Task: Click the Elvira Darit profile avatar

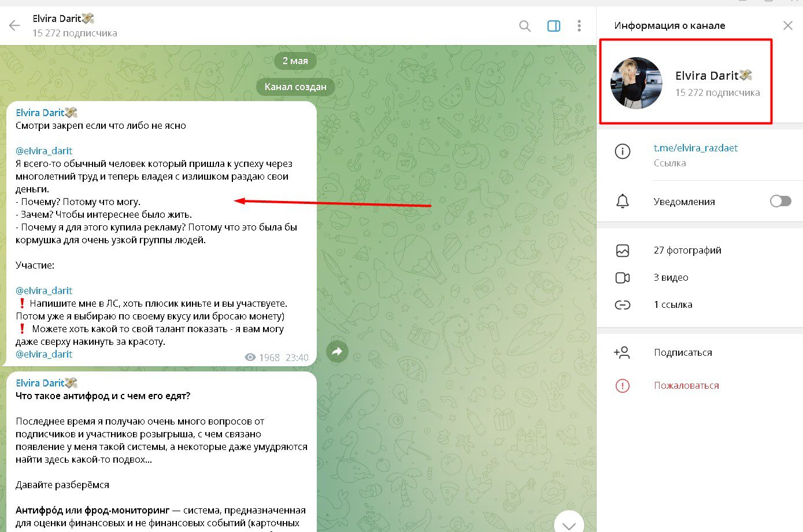Action: (x=637, y=83)
